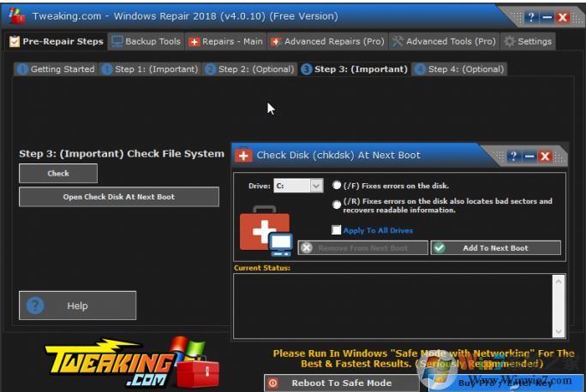Viewport: 586px width, 392px height.
Task: Tick the Apply To All Drives checkbox
Action: coord(337,230)
